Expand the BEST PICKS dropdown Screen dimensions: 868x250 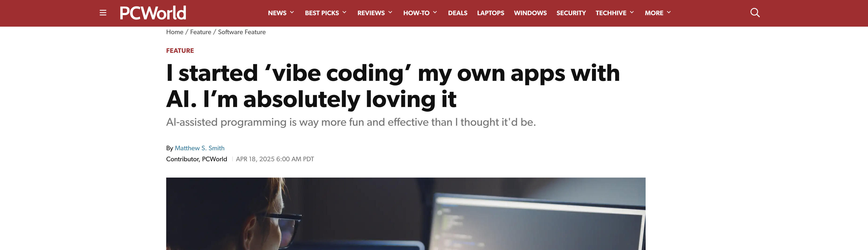pos(344,12)
